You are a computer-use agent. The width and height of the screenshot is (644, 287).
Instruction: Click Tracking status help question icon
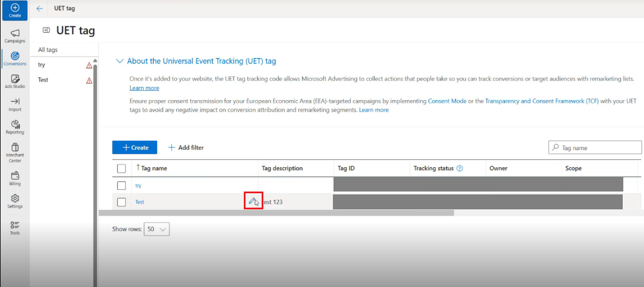[x=459, y=169]
